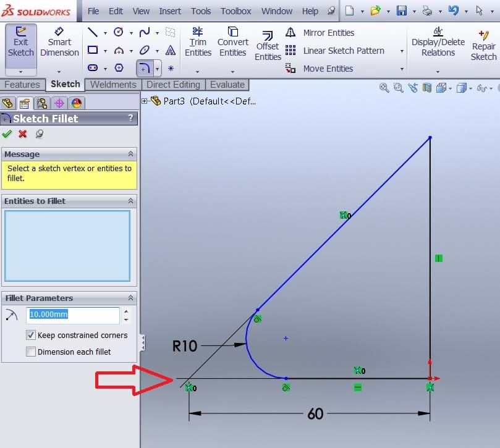Click the fillet radius input field
This screenshot has width=500, height=448.
coord(73,315)
